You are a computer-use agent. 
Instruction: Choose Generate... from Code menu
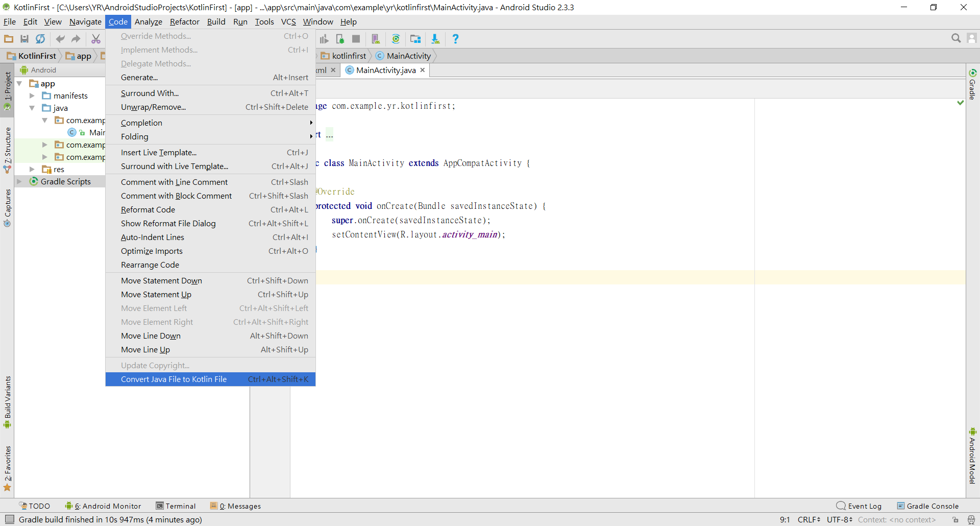[210, 77]
